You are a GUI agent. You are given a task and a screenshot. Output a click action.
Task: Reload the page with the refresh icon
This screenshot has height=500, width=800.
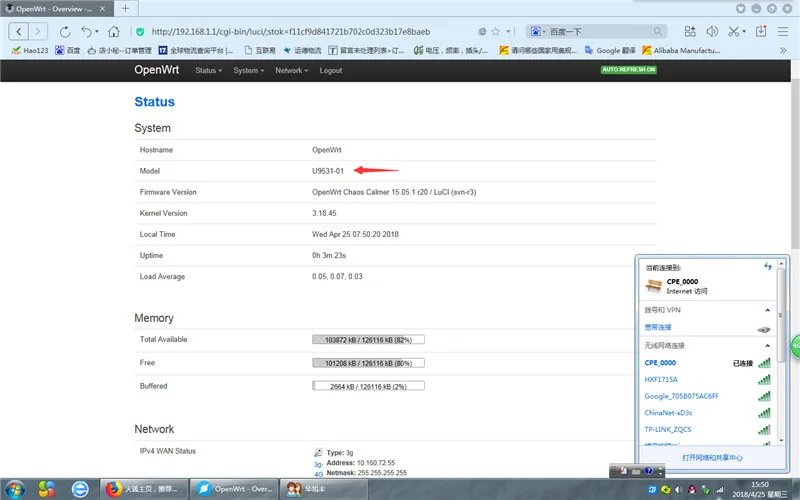point(65,32)
